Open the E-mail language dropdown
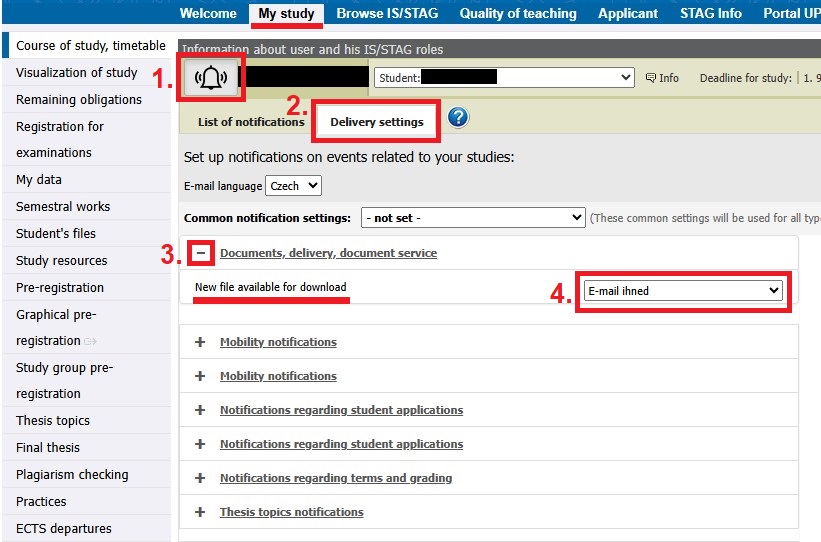 [x=293, y=186]
